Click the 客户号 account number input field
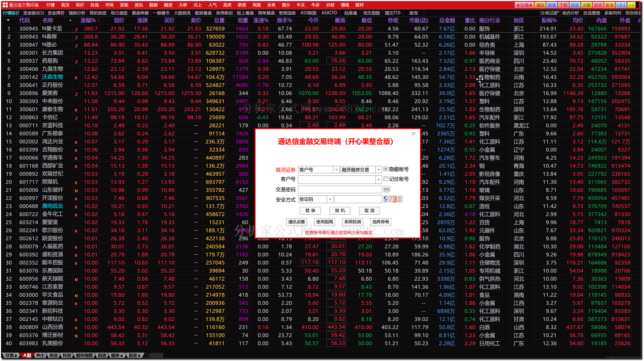Viewport: 644px width, 361px height. click(x=337, y=180)
